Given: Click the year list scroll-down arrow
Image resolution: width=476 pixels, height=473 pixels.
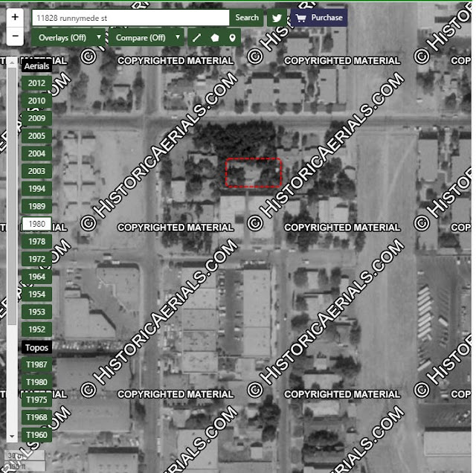Looking at the screenshot, I should coord(12,437).
